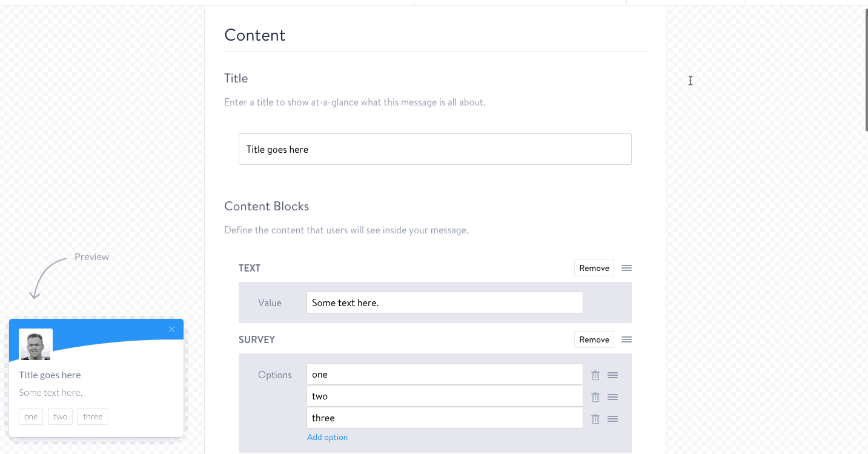Viewport: 868px width, 454px height.
Task: Remove the TEXT content block
Action: pos(594,268)
